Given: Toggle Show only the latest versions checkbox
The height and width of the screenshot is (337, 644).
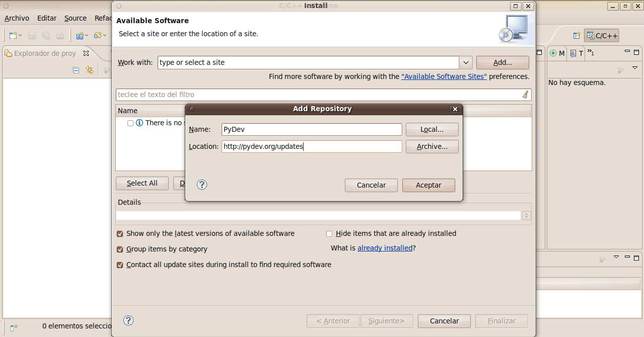Looking at the screenshot, I should 120,234.
